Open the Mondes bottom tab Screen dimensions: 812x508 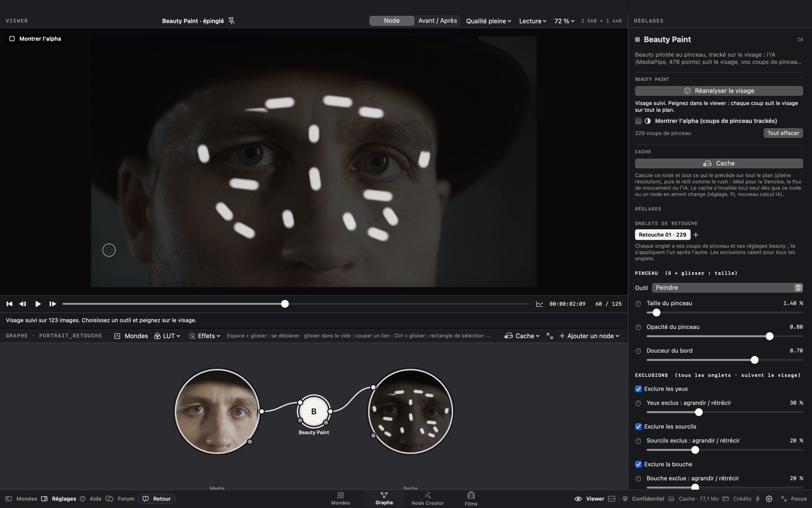[x=341, y=499]
